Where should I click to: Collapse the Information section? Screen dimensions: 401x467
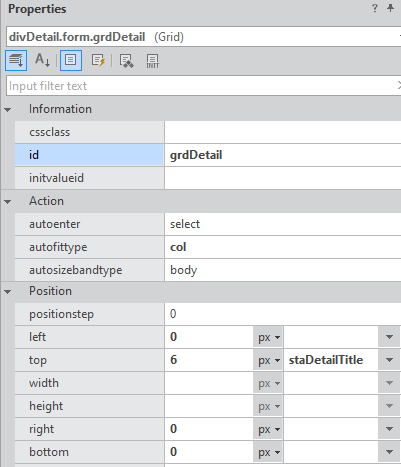coord(8,109)
